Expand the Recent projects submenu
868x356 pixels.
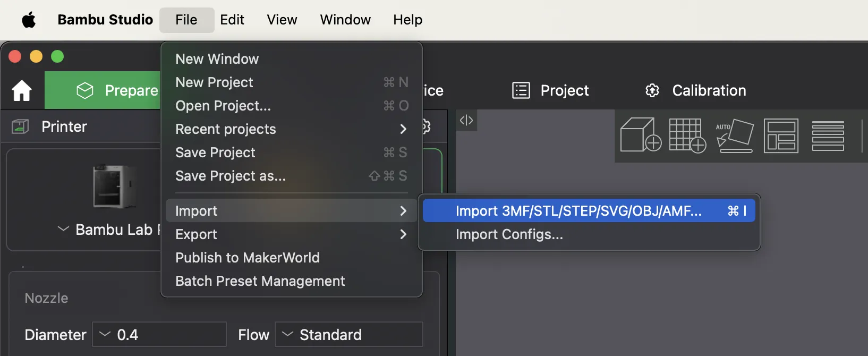(291, 129)
